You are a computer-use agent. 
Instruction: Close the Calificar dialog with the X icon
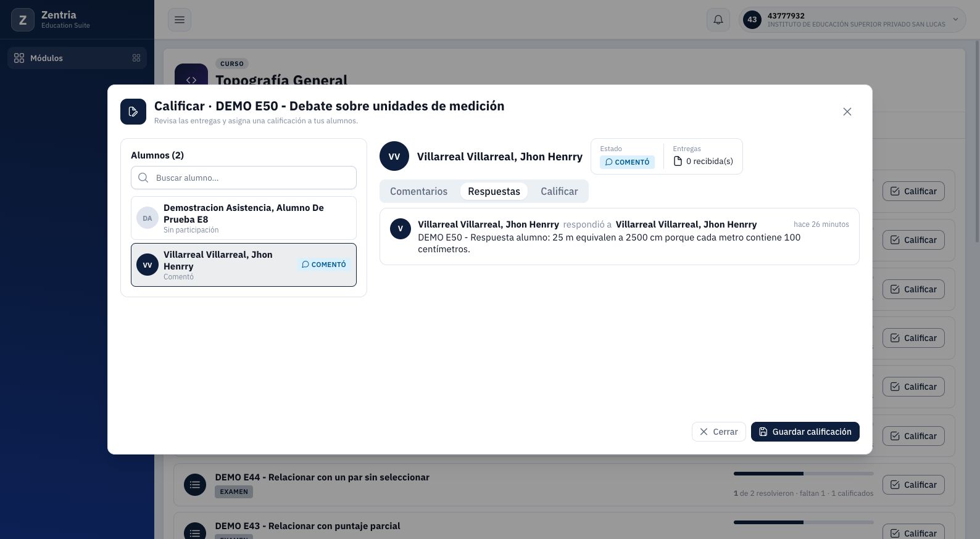(847, 112)
